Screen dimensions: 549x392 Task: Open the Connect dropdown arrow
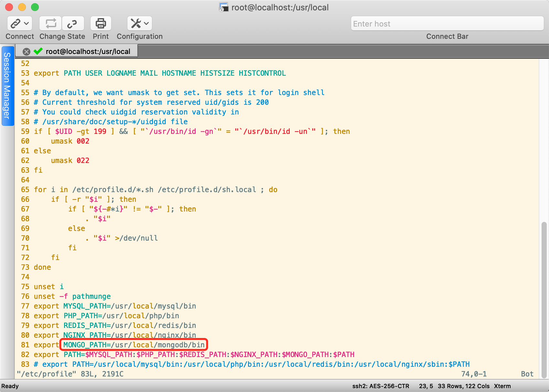tap(27, 24)
